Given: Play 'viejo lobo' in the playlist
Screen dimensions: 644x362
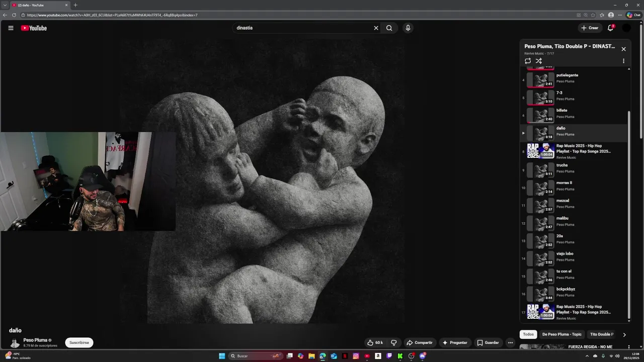Looking at the screenshot, I should pos(574,258).
